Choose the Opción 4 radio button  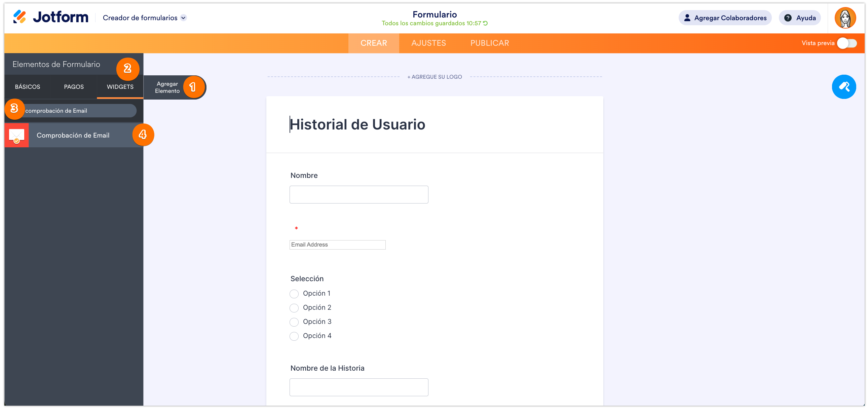click(294, 336)
